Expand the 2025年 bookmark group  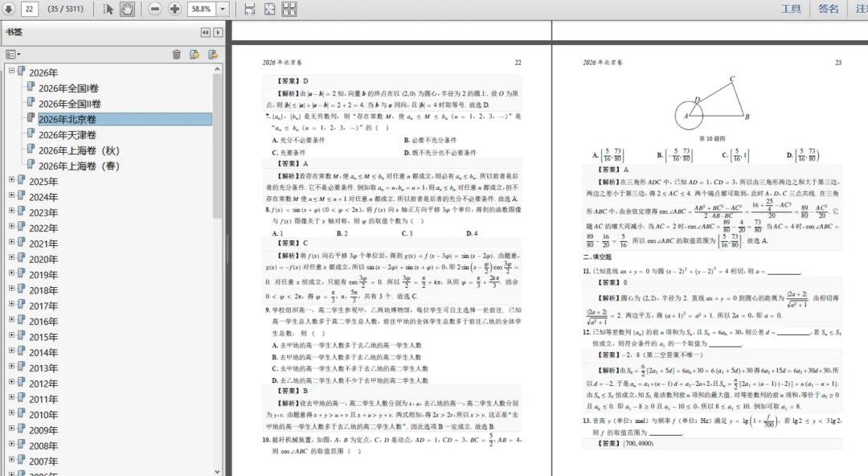[11, 179]
